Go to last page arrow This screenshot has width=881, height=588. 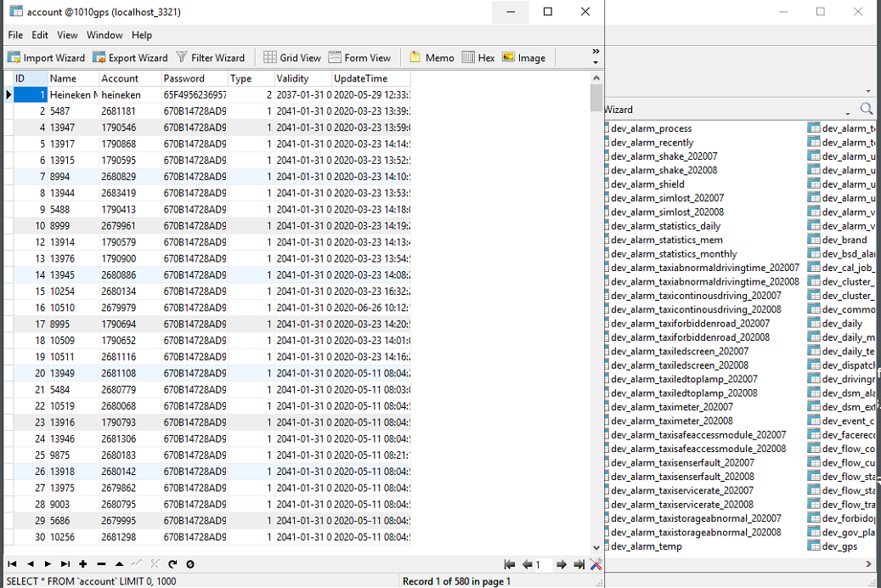point(579,564)
